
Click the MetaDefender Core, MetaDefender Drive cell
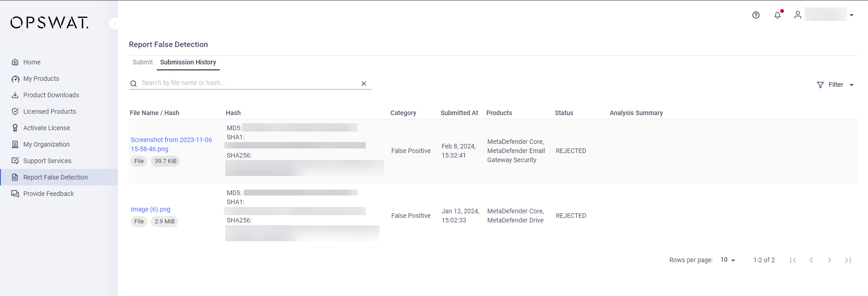tap(516, 216)
